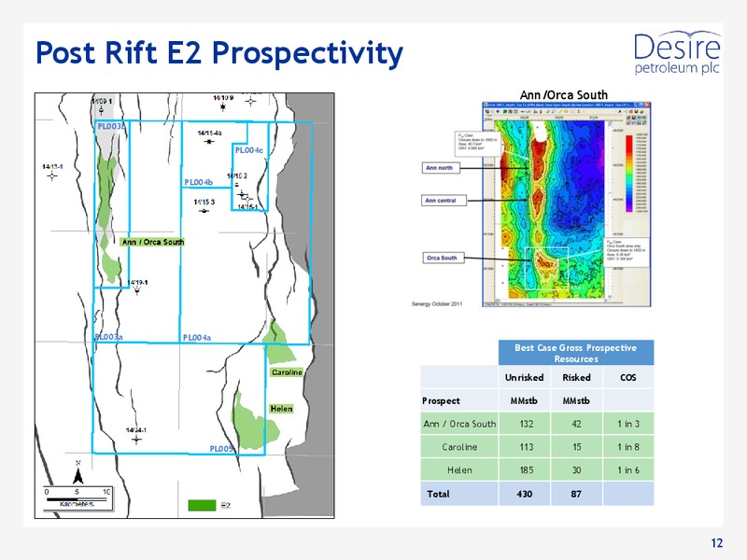Select the slide title Post Rift E2 Prospectivity

tap(219, 52)
